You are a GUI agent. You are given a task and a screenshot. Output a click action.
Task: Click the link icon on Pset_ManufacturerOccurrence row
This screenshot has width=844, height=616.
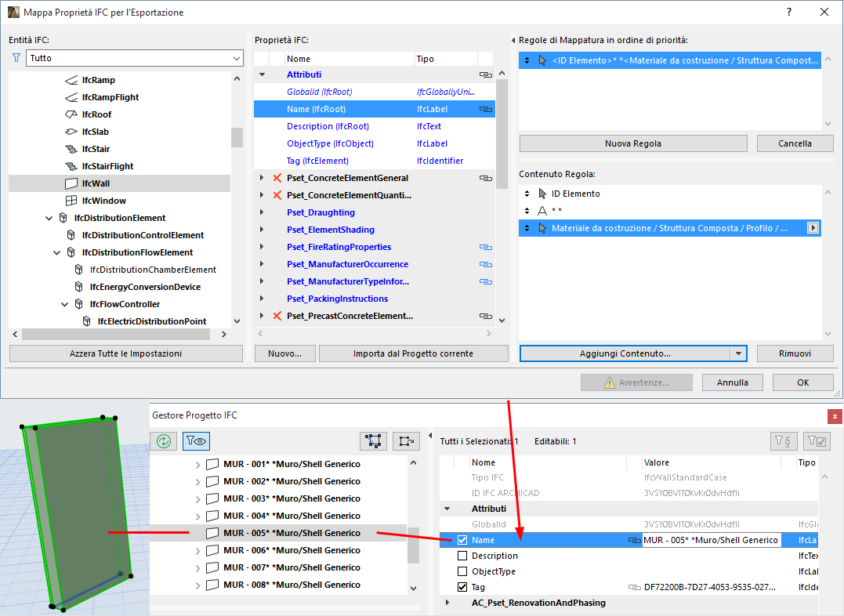[486, 264]
